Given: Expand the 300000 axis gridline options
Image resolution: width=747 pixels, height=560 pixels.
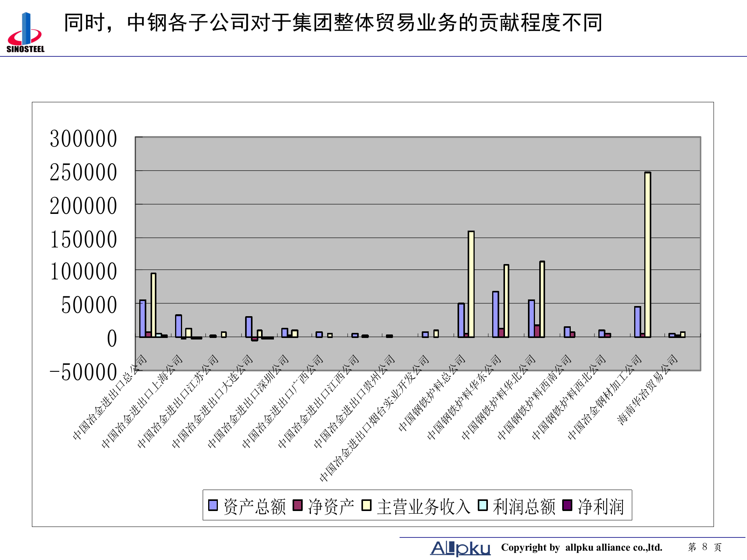Looking at the screenshot, I should pos(84,138).
